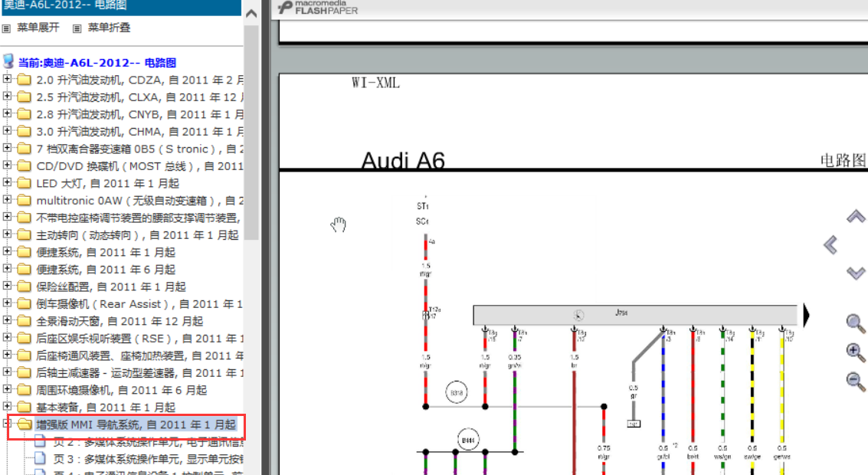Pan the diagram left with the left arrow
This screenshot has width=868, height=475.
pyautogui.click(x=830, y=244)
